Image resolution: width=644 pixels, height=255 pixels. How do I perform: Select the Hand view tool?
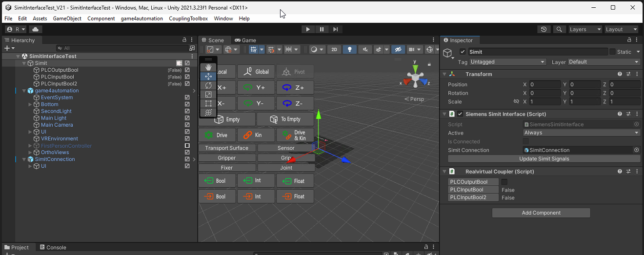208,67
